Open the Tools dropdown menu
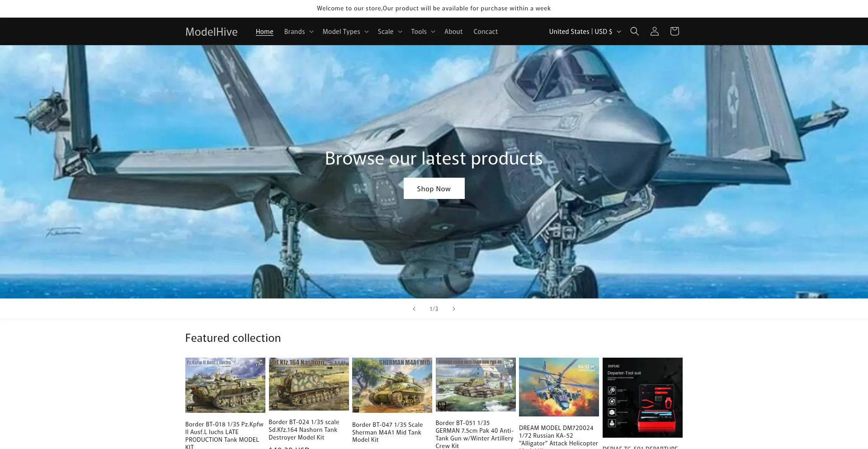 [x=423, y=32]
